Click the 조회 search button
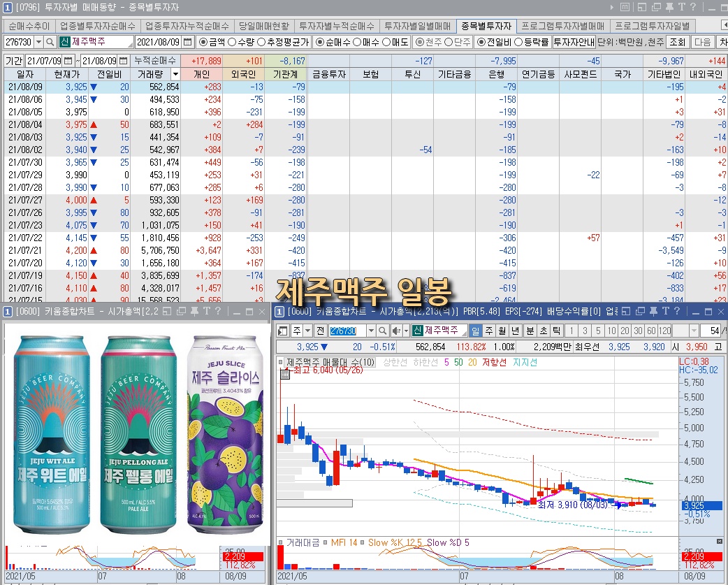The width and height of the screenshot is (728, 585). click(x=677, y=42)
